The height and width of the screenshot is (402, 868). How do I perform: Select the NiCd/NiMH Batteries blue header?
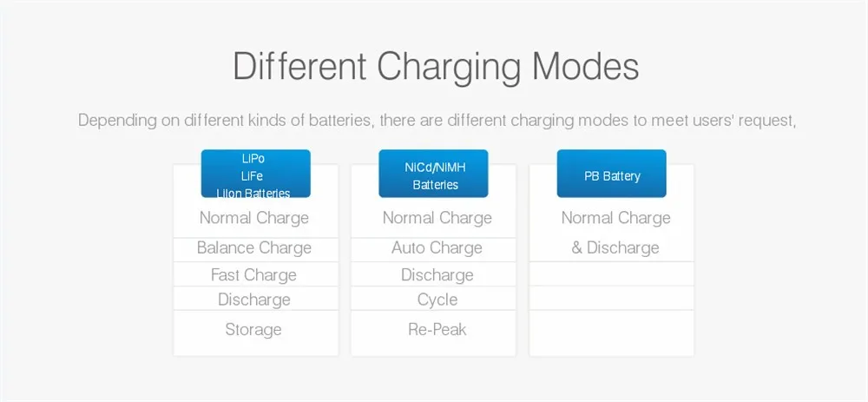click(x=433, y=174)
